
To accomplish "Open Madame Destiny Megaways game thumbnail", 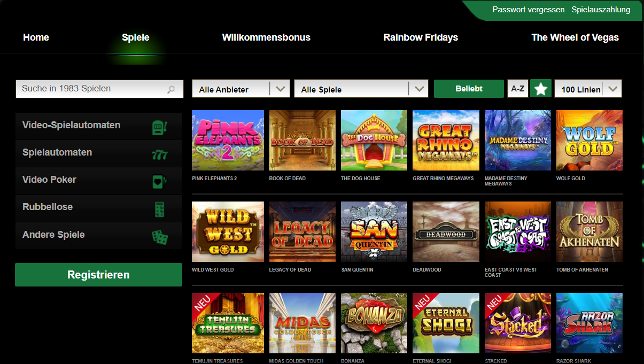I will (518, 140).
